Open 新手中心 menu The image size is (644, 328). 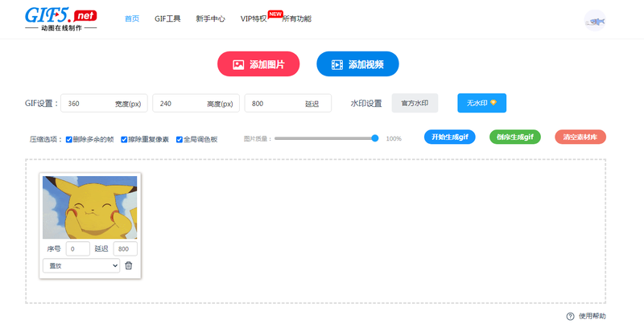[210, 18]
